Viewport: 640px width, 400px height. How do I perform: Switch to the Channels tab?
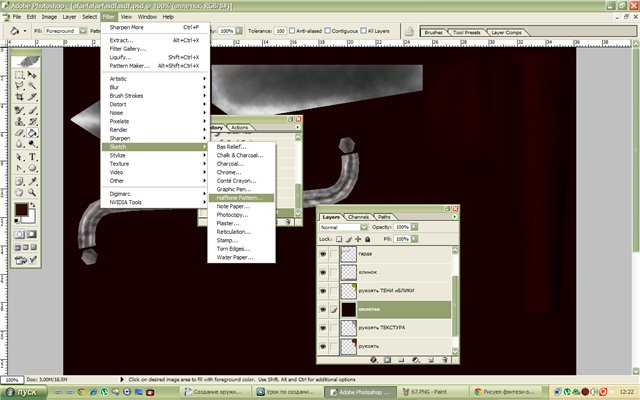(x=358, y=217)
